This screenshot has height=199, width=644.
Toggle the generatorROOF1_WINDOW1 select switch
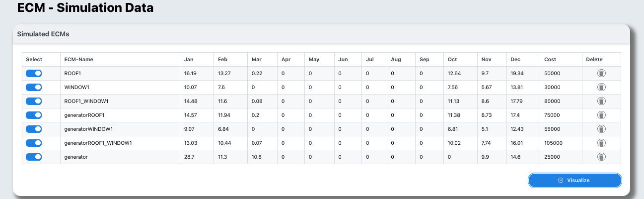point(34,143)
